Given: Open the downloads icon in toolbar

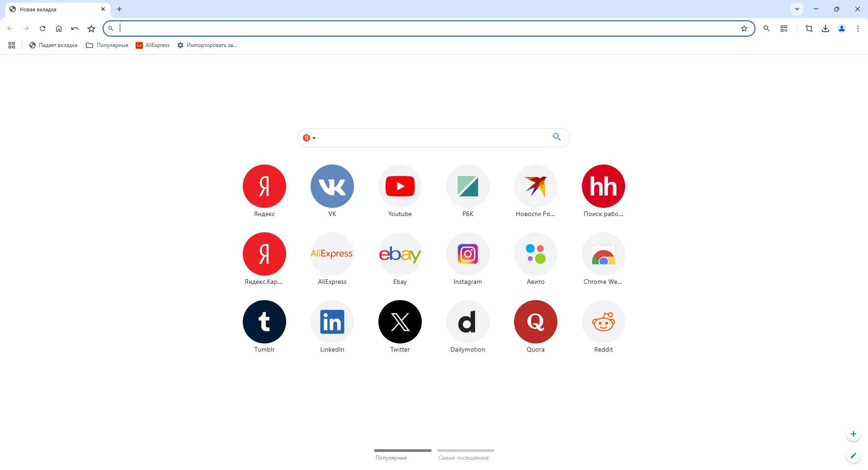Looking at the screenshot, I should (x=826, y=28).
